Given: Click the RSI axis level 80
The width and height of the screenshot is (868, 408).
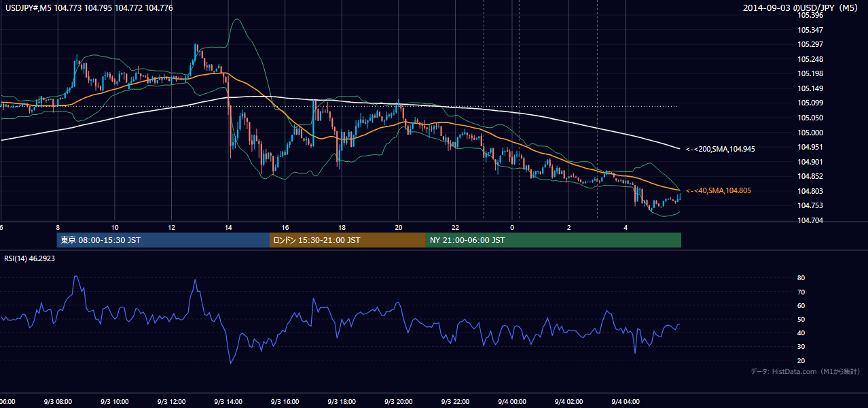Looking at the screenshot, I should [801, 278].
